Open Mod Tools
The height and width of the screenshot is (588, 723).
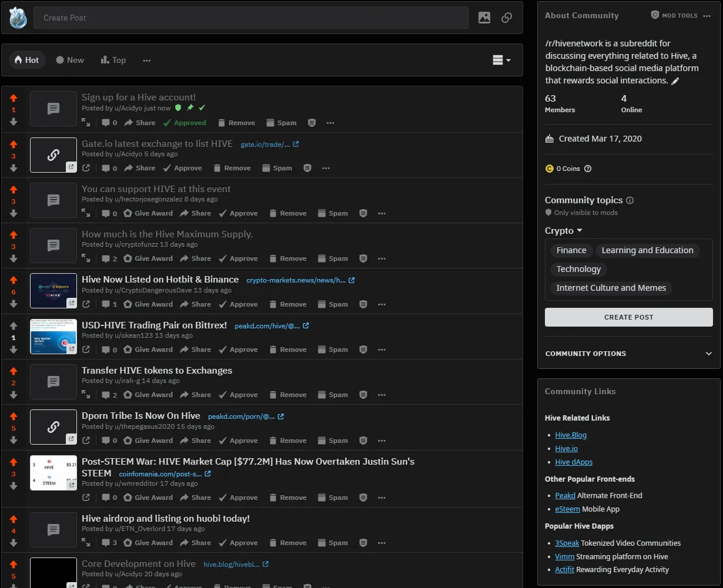(674, 15)
